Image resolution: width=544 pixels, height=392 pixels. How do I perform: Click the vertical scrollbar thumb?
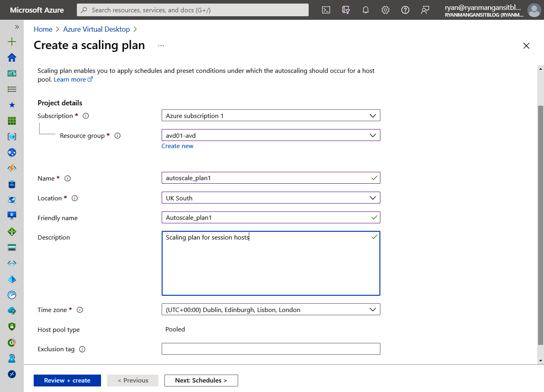(540, 225)
